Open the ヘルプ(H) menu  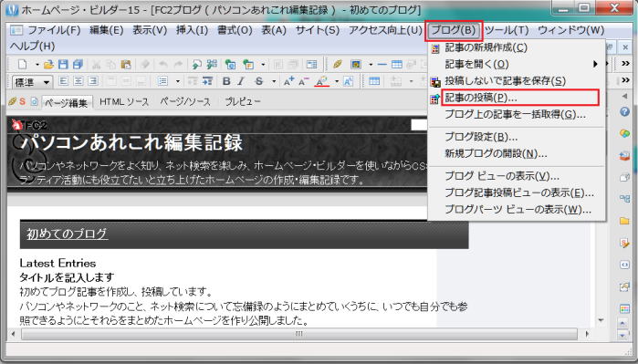[x=33, y=46]
